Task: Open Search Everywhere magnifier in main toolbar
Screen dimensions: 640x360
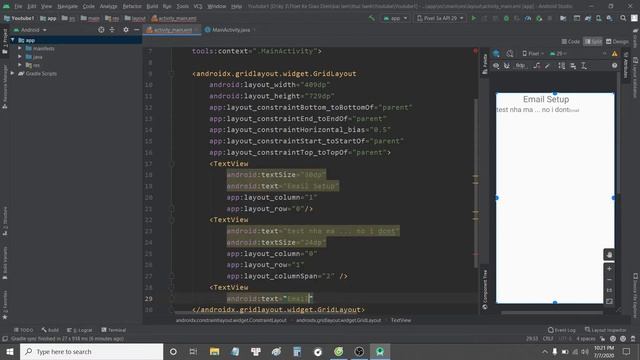Action: (623, 18)
